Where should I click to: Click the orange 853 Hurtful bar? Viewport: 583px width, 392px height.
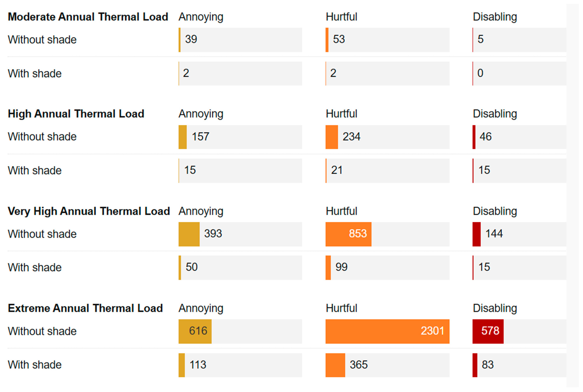[x=348, y=234]
